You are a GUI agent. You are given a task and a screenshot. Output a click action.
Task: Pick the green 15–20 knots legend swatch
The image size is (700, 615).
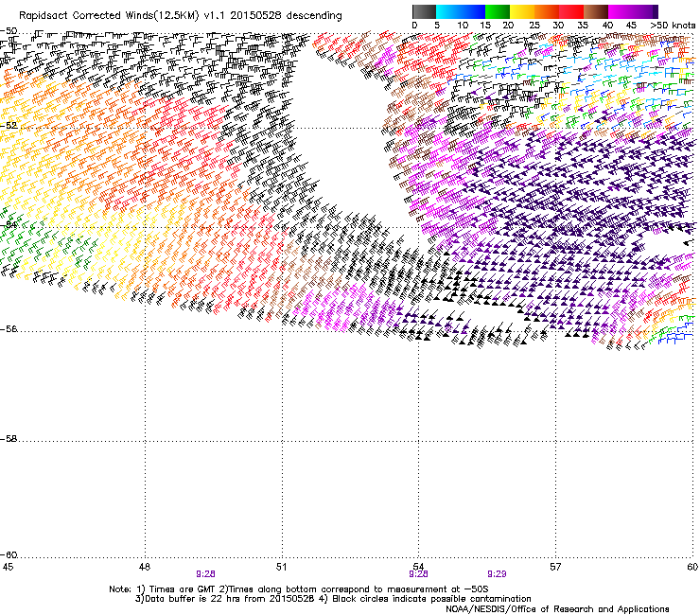(498, 11)
